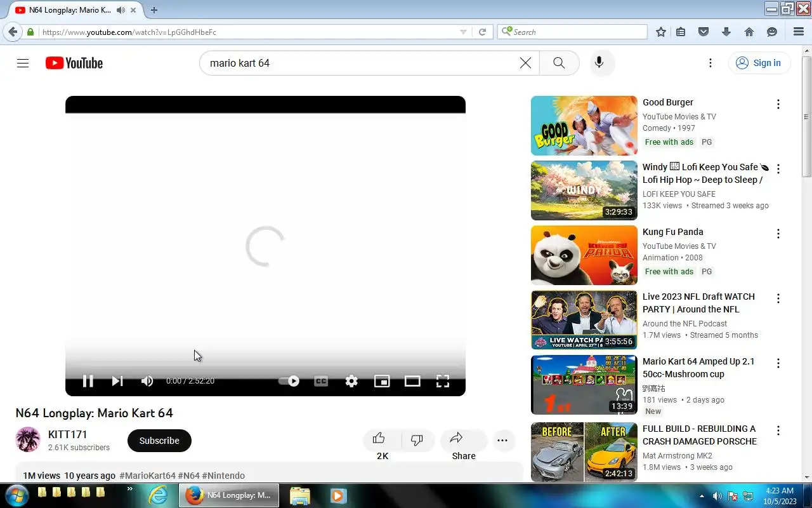Click the #Nintendo hashtag
812x508 pixels.
pyautogui.click(x=223, y=476)
